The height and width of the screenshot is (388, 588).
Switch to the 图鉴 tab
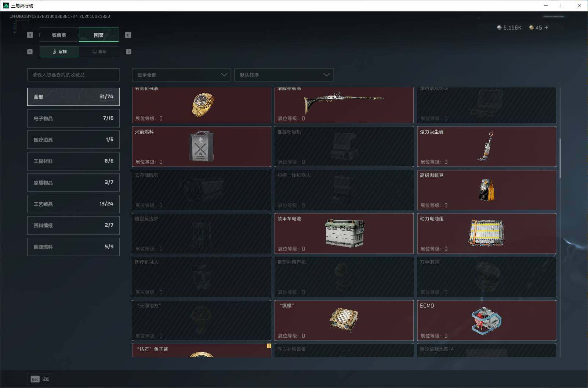99,35
